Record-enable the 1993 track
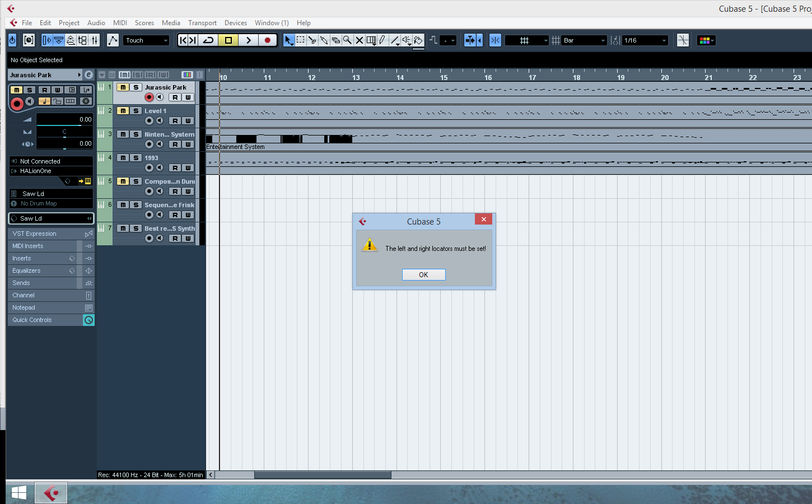This screenshot has width=812, height=504. point(149,167)
